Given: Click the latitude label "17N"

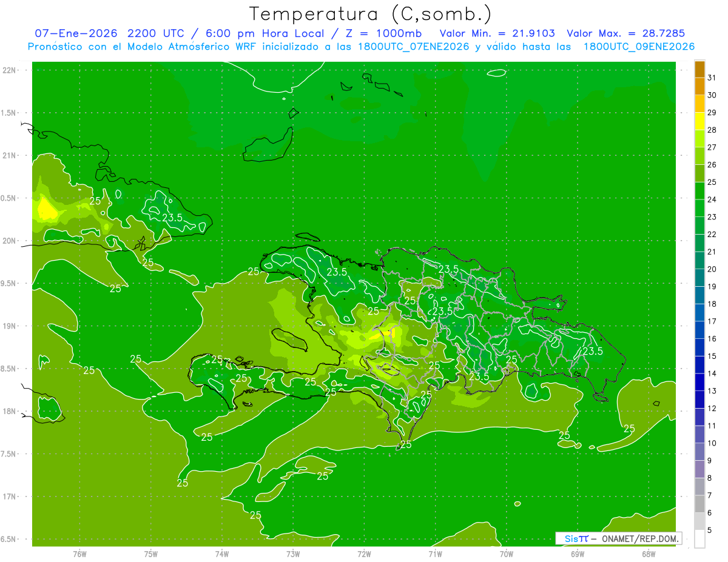Looking at the screenshot, I should [x=10, y=497].
